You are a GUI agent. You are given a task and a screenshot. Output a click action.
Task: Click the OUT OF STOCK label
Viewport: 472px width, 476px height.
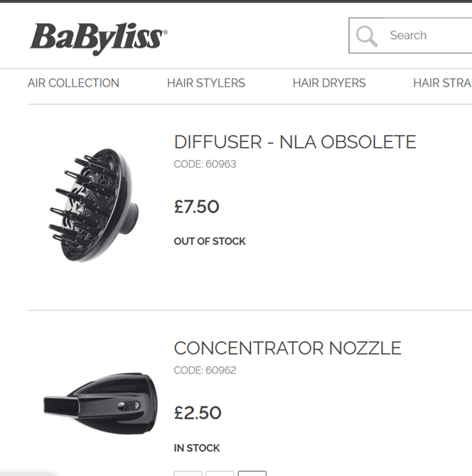pos(210,242)
